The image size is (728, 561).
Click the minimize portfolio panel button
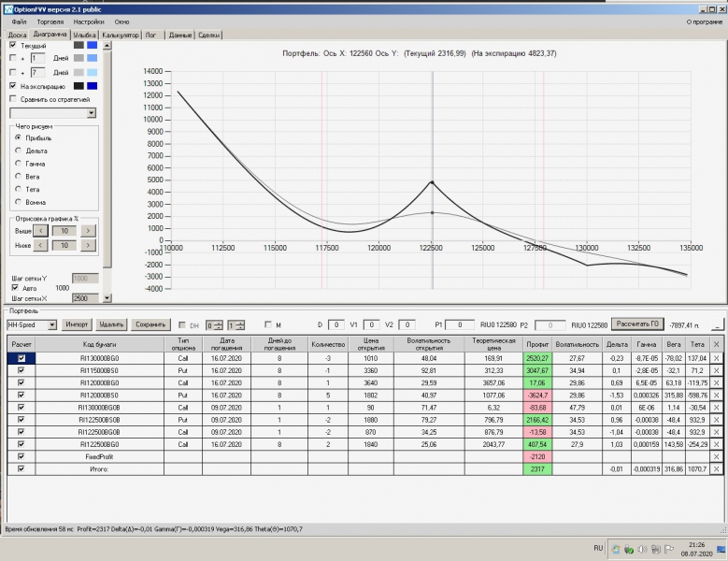[716, 324]
